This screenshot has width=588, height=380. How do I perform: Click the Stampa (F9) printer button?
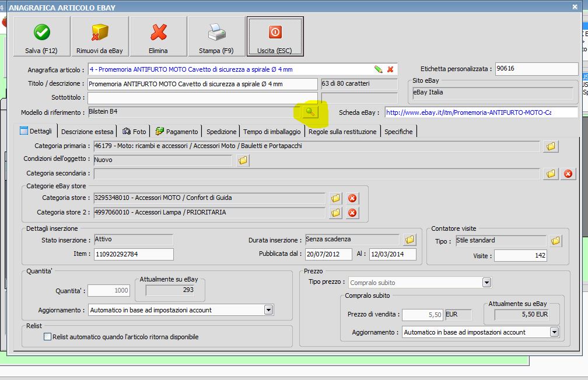[x=216, y=37]
